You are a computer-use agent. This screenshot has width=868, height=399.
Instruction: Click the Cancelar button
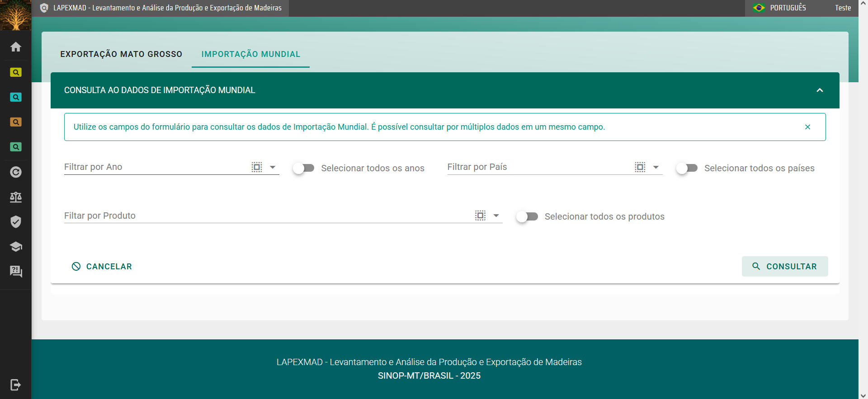point(102,267)
